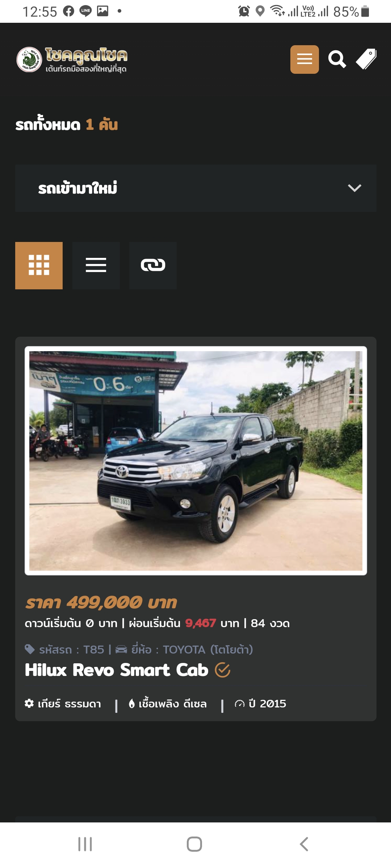
Task: Tap the search magnifier icon
Action: (337, 59)
